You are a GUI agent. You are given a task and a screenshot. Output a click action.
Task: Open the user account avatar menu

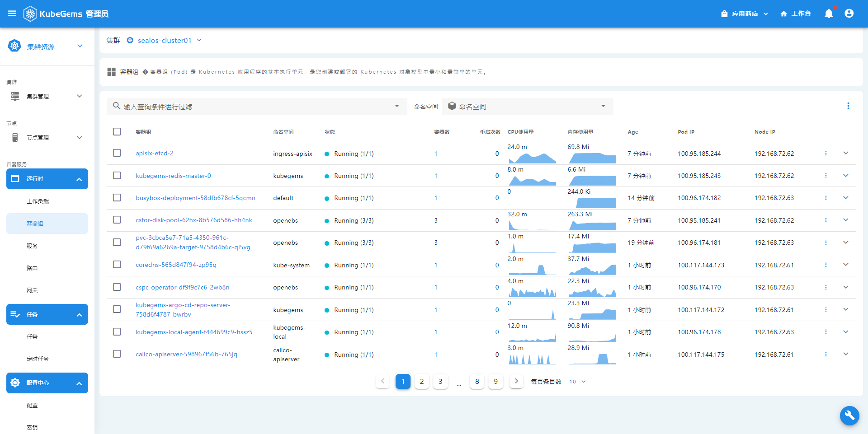coord(849,14)
